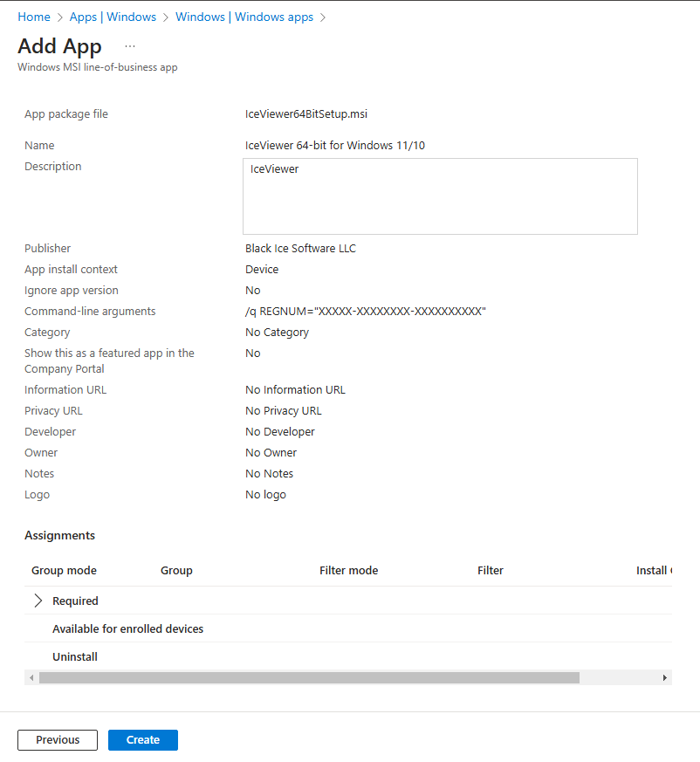Click the app name IceViewer 64-bit
The image size is (700, 762).
tap(337, 145)
